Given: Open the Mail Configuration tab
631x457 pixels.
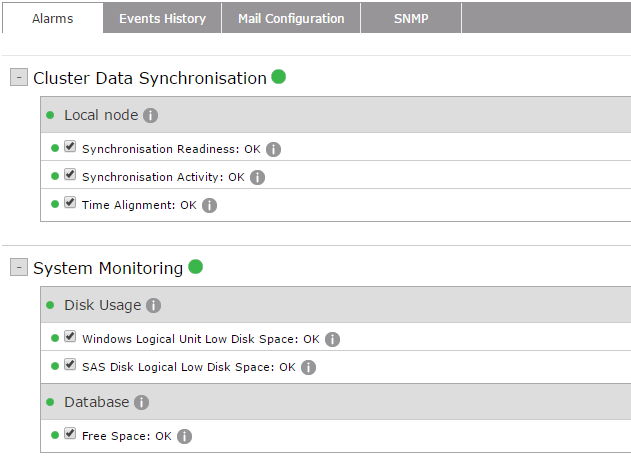Looking at the screenshot, I should click(x=291, y=18).
